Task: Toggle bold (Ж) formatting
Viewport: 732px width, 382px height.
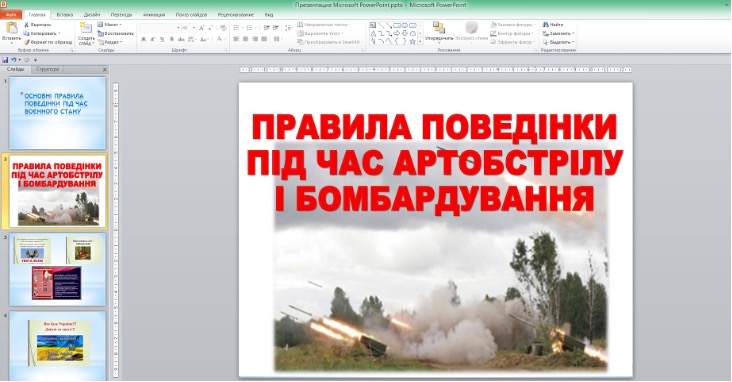Action: pos(144,39)
